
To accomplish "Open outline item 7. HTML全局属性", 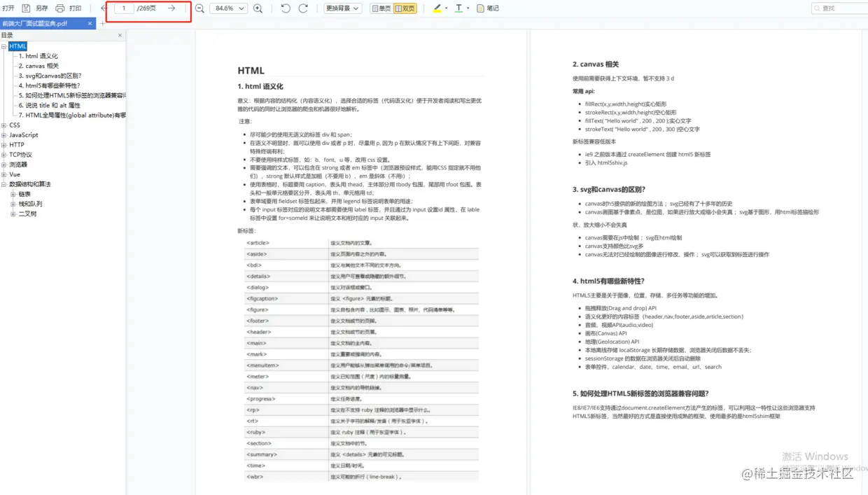I will coord(72,115).
